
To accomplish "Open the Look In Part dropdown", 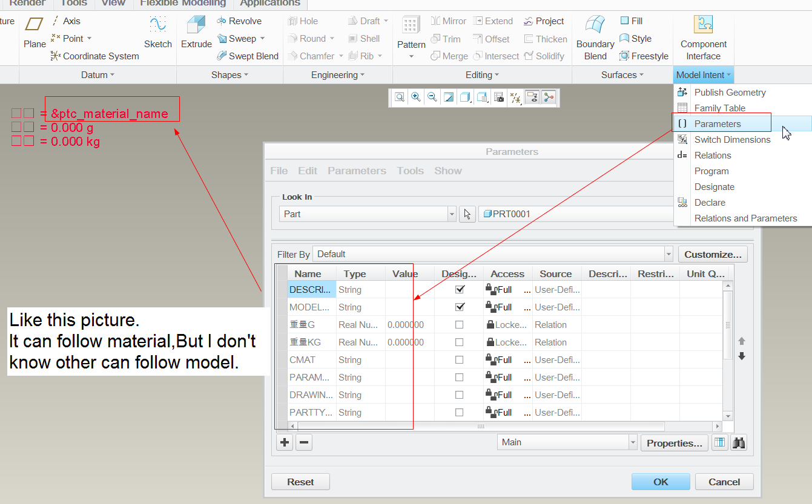I will tap(368, 214).
